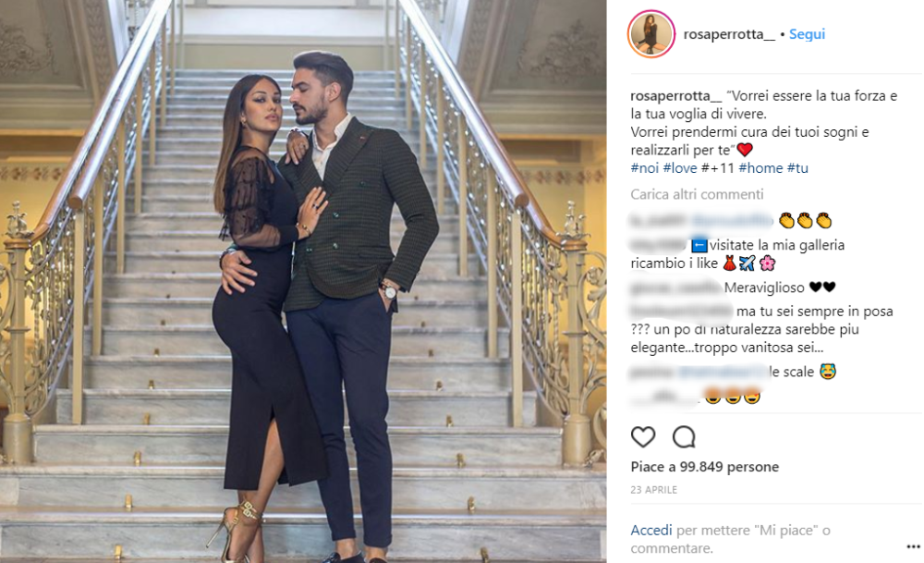
Task: Open comments with the speech bubble icon
Action: (684, 437)
